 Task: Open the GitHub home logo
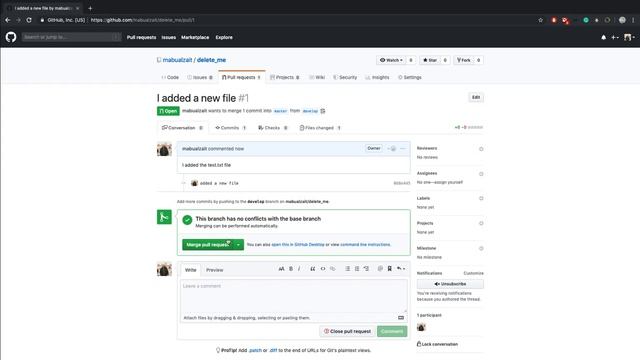click(11, 37)
